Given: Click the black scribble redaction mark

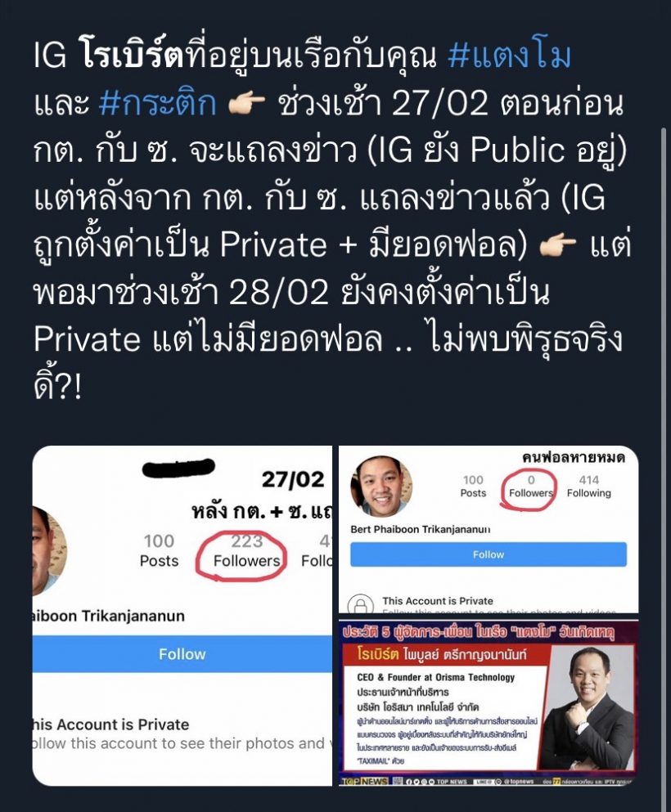Looking at the screenshot, I should 178,468.
